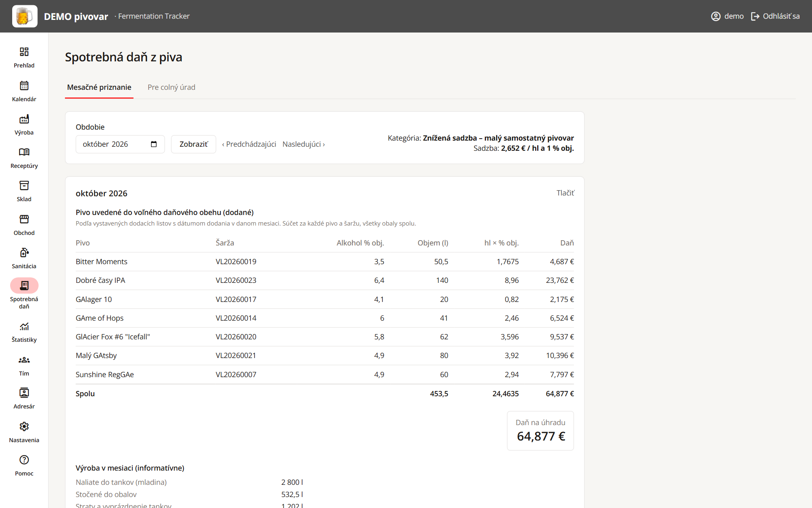Click Odhlásiť sa to log out

pyautogui.click(x=775, y=16)
